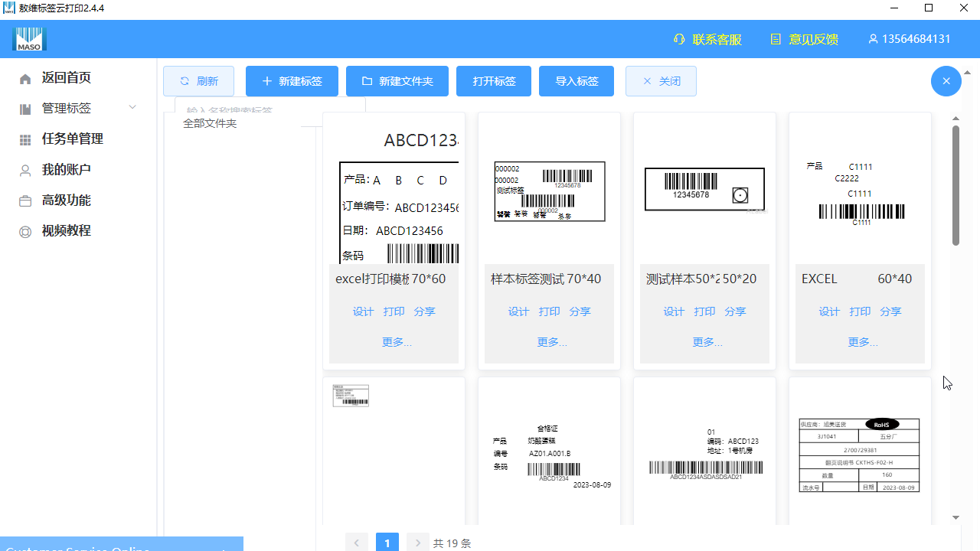Click the 视频教程 sidebar icon

(25, 232)
